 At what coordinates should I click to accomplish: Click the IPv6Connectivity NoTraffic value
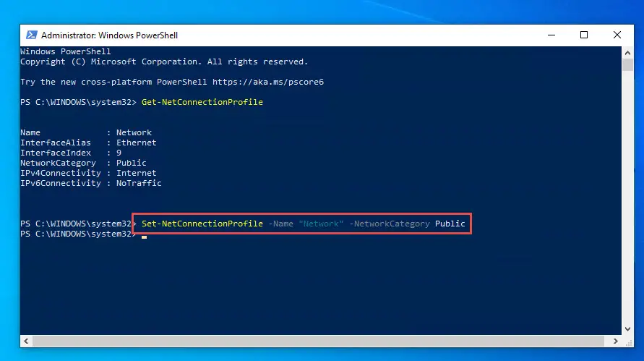point(139,183)
